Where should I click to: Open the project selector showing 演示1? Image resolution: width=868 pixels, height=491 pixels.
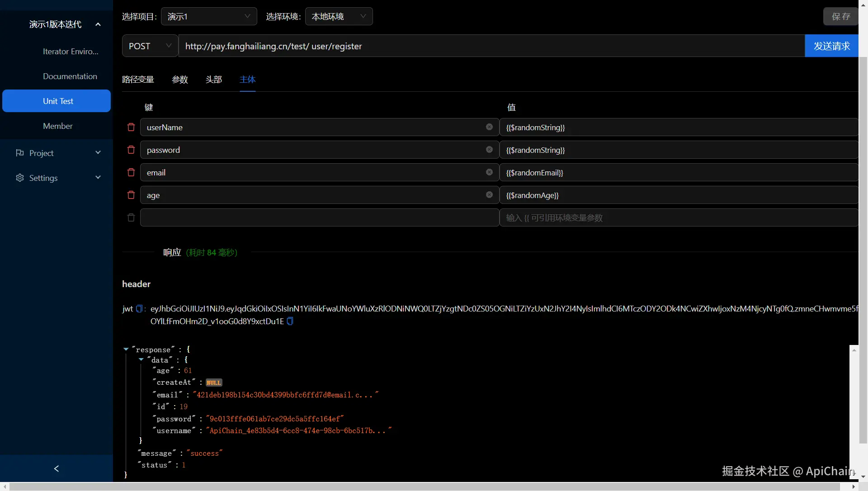209,16
